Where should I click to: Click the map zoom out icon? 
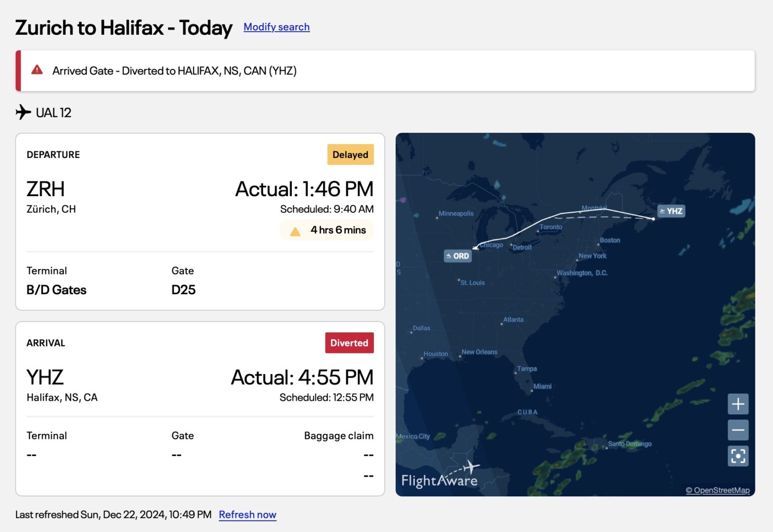(738, 430)
